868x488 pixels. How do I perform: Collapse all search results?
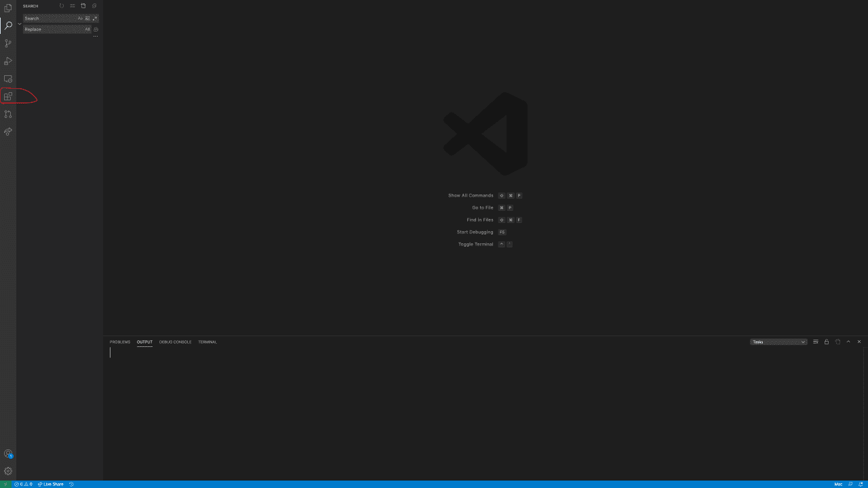tap(94, 6)
